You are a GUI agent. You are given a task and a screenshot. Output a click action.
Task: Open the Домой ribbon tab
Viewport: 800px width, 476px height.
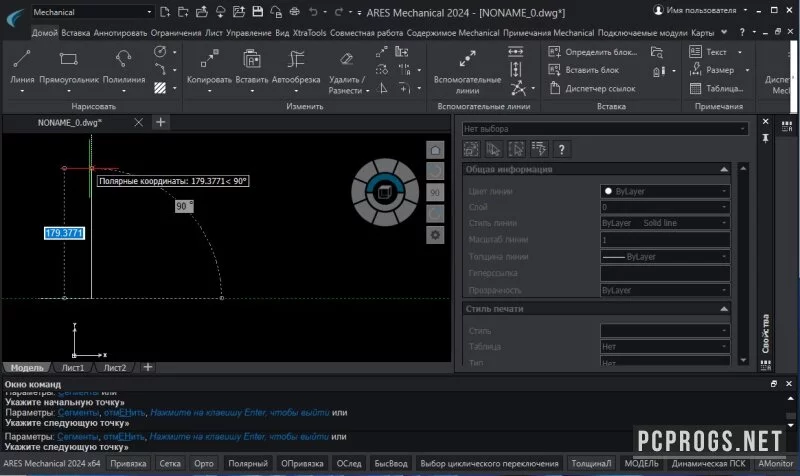click(x=44, y=33)
